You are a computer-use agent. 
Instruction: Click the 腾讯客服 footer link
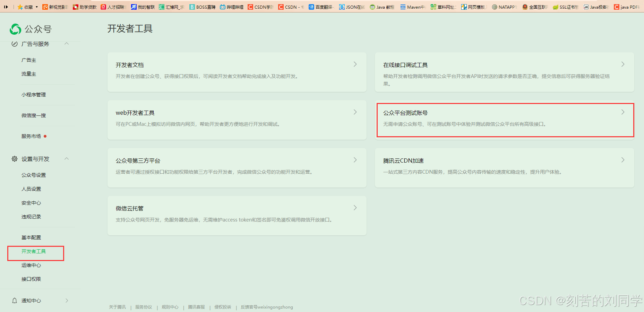[196, 307]
